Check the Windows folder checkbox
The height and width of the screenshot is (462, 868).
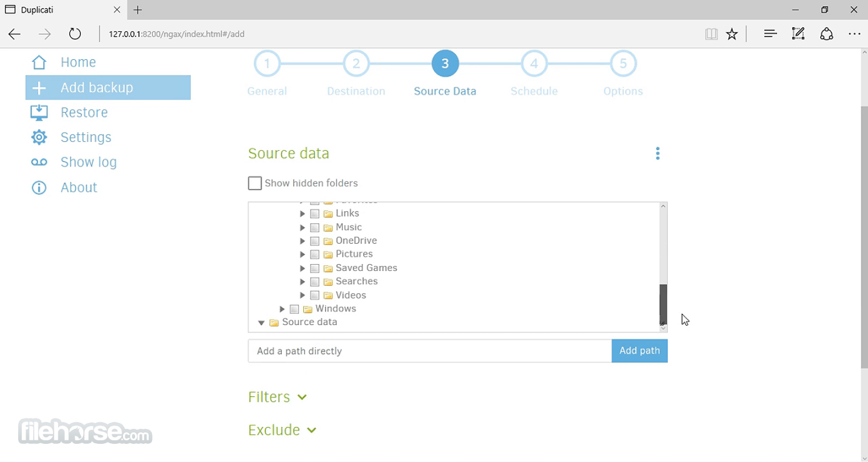click(294, 309)
